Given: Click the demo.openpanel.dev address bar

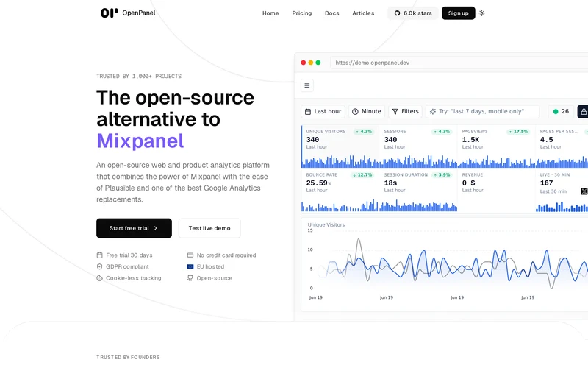Looking at the screenshot, I should [459, 63].
